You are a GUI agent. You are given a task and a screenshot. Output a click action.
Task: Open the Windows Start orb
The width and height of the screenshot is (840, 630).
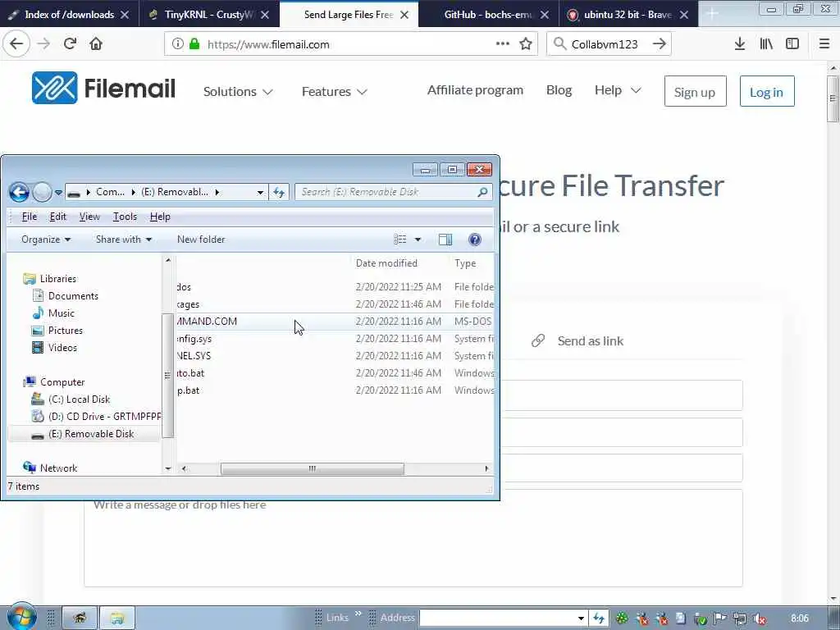21,617
